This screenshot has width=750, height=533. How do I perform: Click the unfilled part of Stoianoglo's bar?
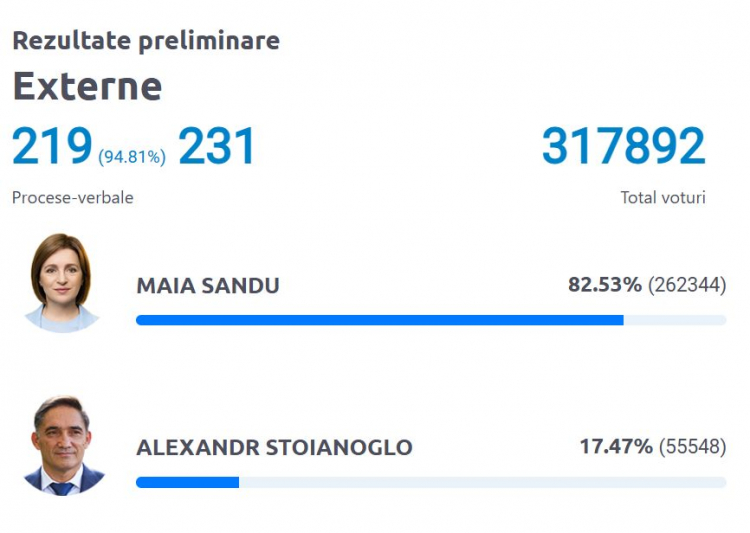click(x=483, y=482)
